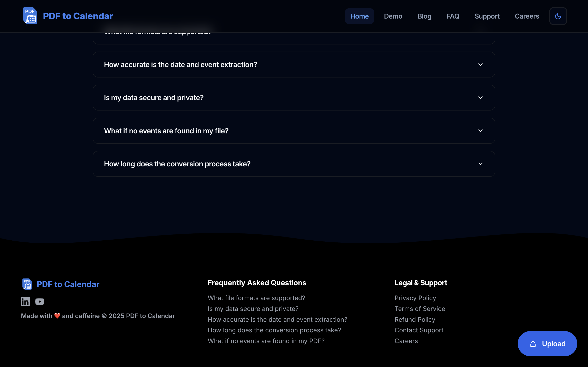Go to the Demo nav item

coord(393,16)
